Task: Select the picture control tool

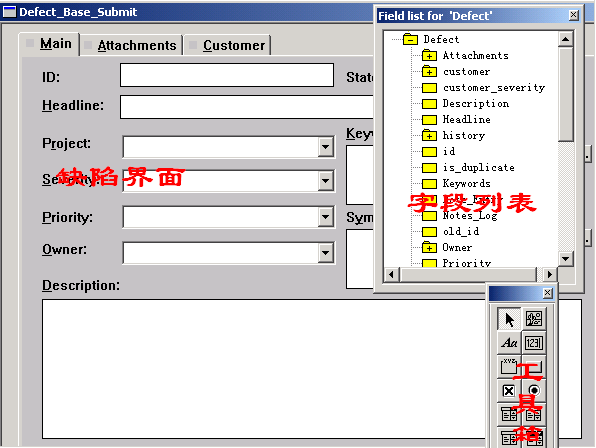Action: tap(534, 318)
